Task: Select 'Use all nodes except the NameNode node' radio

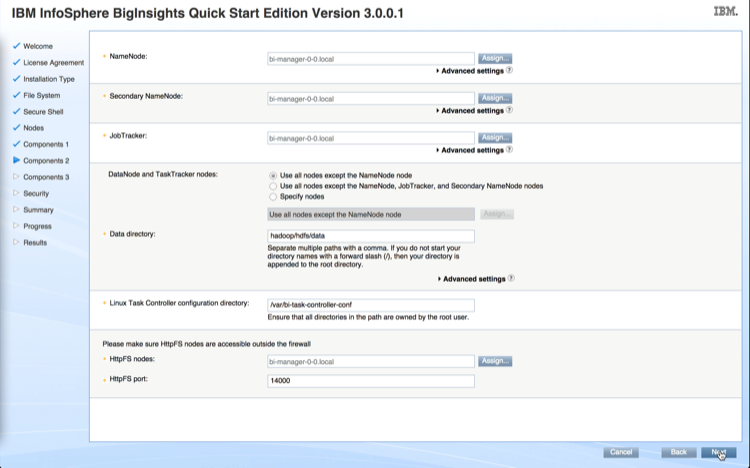Action: point(273,176)
